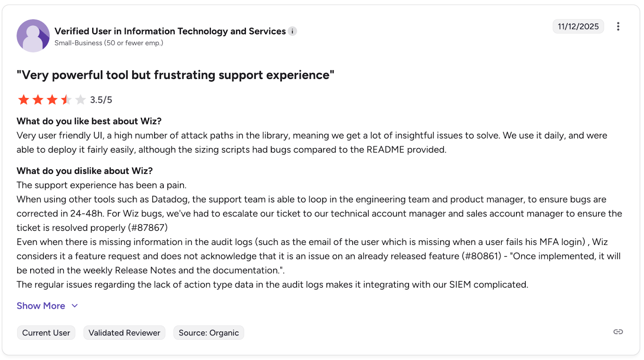This screenshot has width=644, height=360.
Task: Open the info icon beside reviewer name
Action: (293, 31)
